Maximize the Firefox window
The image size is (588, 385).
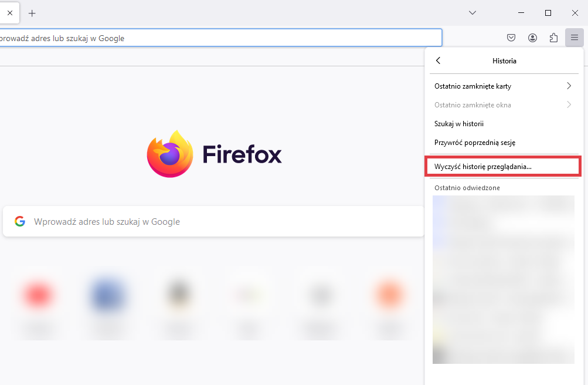click(x=548, y=13)
